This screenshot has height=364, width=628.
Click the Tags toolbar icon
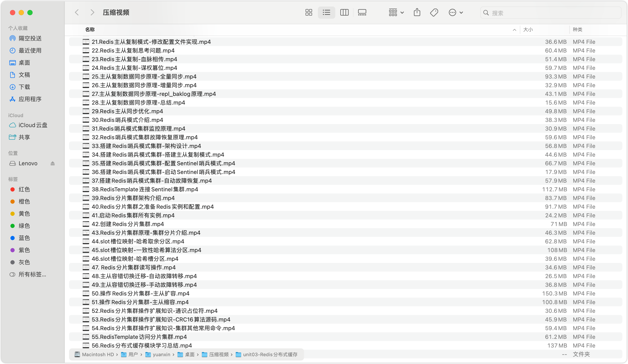[x=434, y=12]
